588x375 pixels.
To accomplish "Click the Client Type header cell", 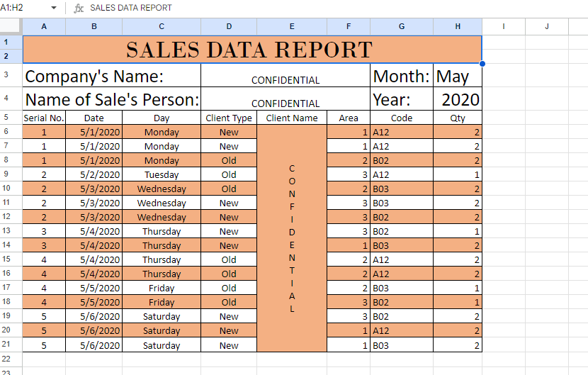I will click(x=229, y=118).
